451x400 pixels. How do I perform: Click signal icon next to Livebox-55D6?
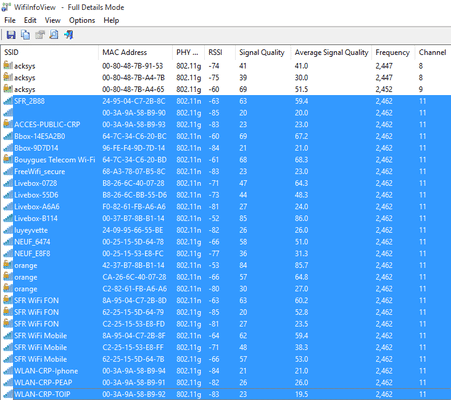click(x=8, y=195)
